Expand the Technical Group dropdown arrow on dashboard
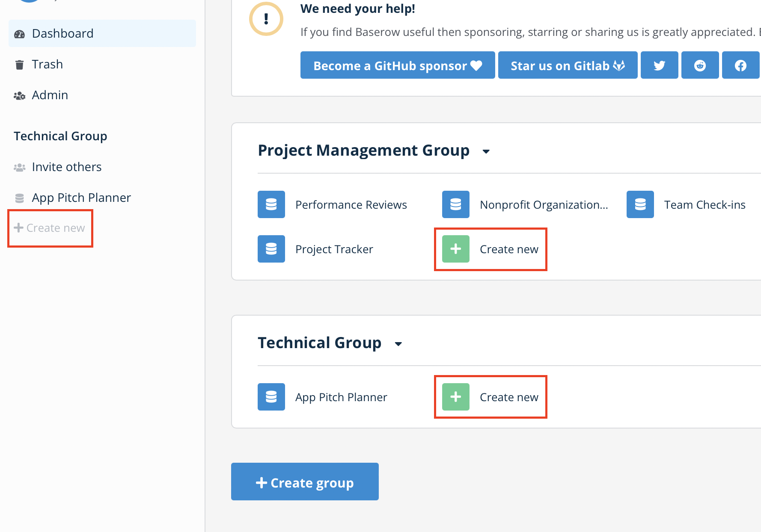Image resolution: width=761 pixels, height=532 pixels. click(x=398, y=344)
